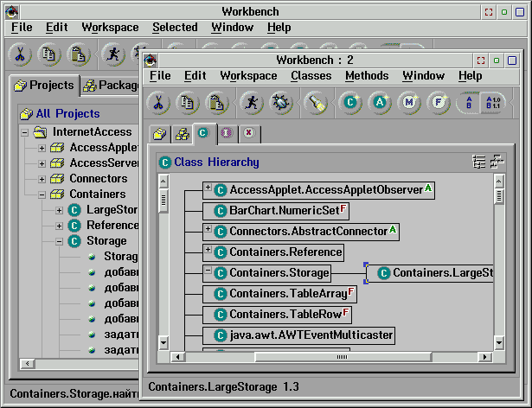The image size is (532, 408).
Task: Click the Create Applet 'A' toolbar button
Action: (x=379, y=103)
